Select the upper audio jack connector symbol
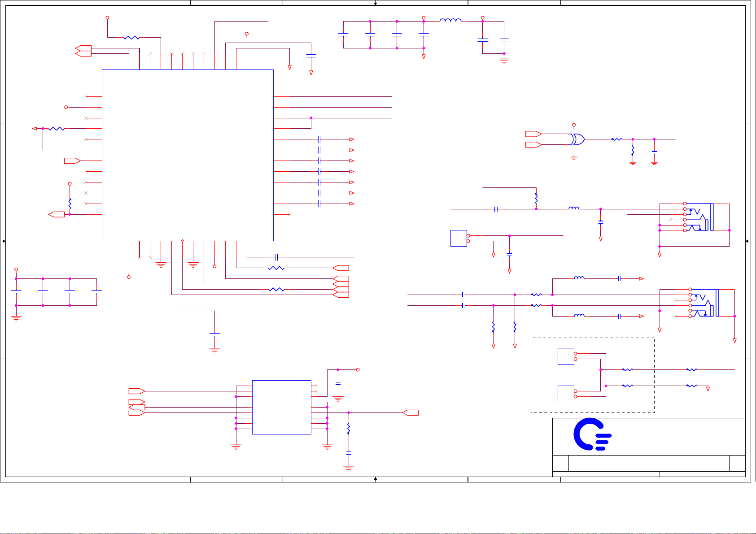 tap(699, 217)
